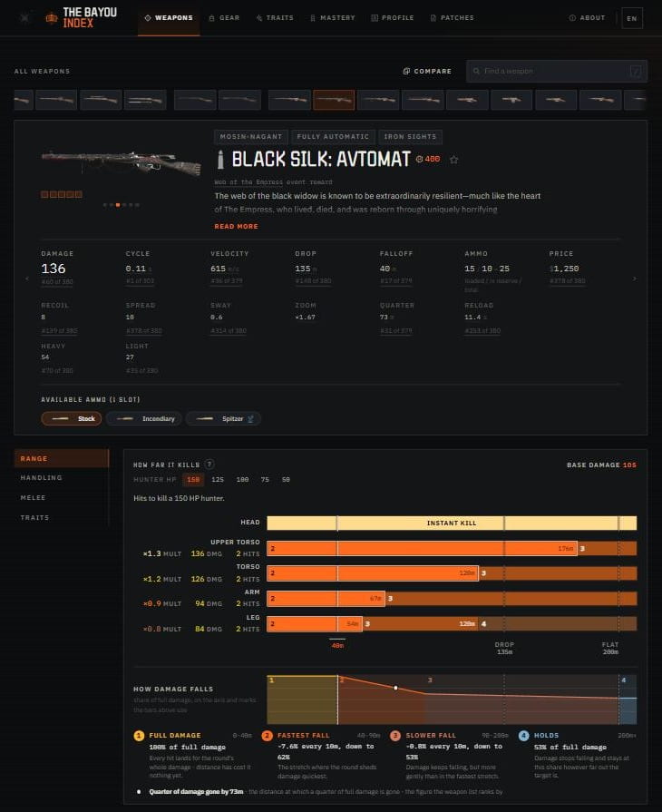Click the yellow circle 1 beside Full Damage

click(139, 736)
